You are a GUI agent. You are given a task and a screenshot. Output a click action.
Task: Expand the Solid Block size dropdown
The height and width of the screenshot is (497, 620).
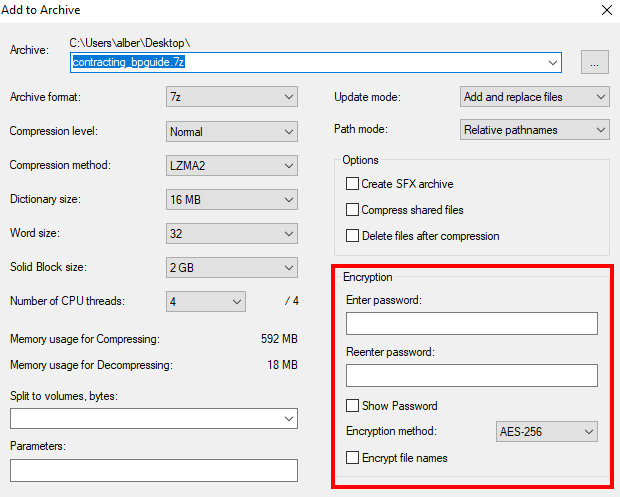tap(231, 267)
